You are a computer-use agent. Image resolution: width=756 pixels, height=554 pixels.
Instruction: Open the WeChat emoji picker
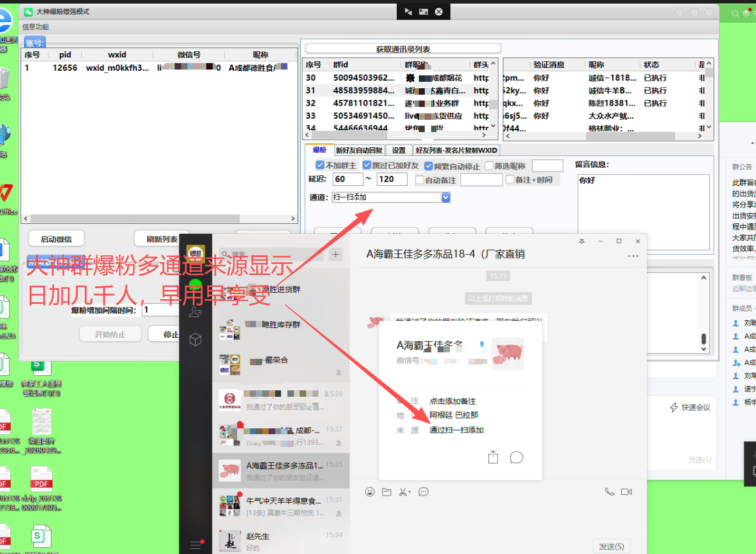point(370,492)
